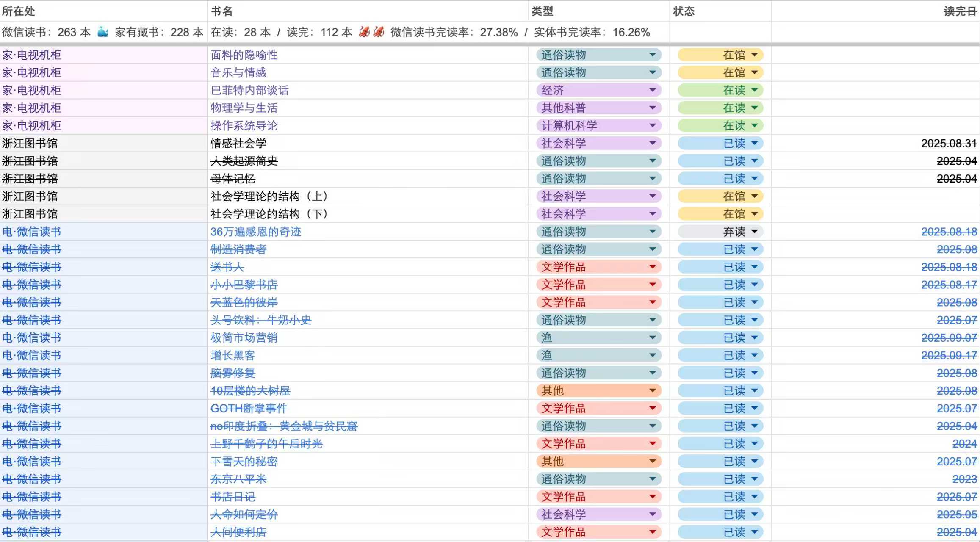Click the whale emoji in summary row

point(103,32)
